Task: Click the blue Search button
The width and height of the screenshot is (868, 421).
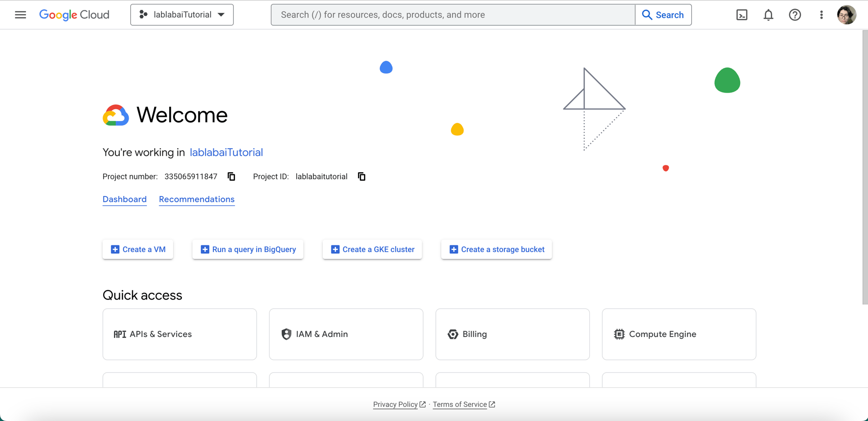Action: [663, 15]
